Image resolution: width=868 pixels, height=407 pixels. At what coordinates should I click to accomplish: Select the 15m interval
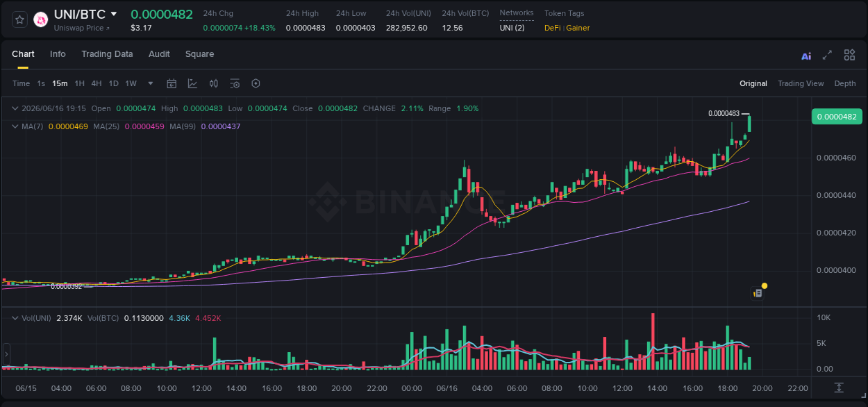tap(60, 83)
